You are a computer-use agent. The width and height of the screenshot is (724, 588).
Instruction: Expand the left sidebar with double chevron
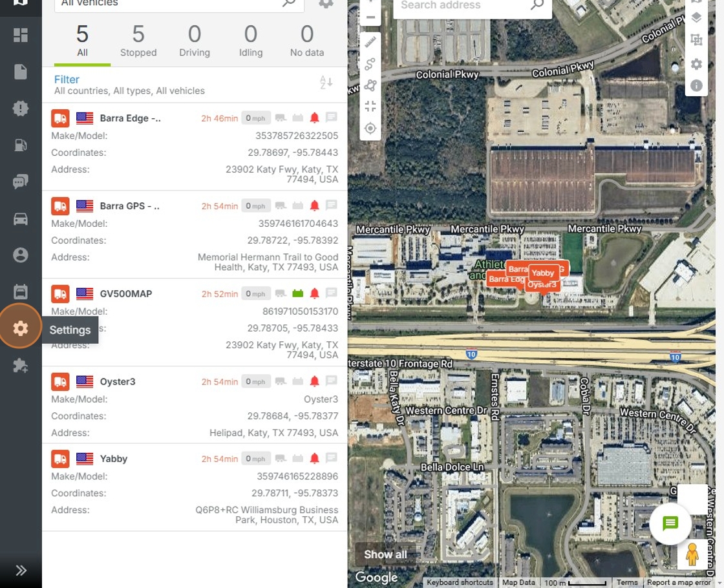[x=20, y=571]
